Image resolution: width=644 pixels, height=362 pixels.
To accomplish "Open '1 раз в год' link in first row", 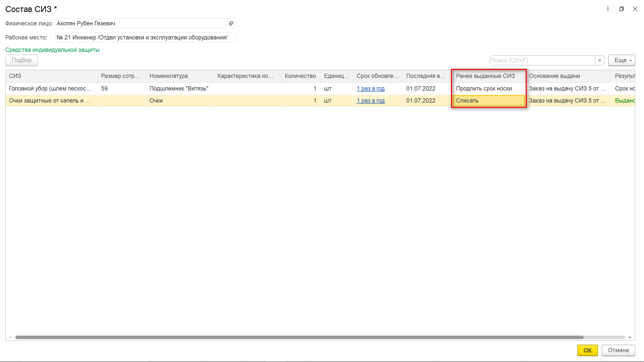I will (371, 88).
